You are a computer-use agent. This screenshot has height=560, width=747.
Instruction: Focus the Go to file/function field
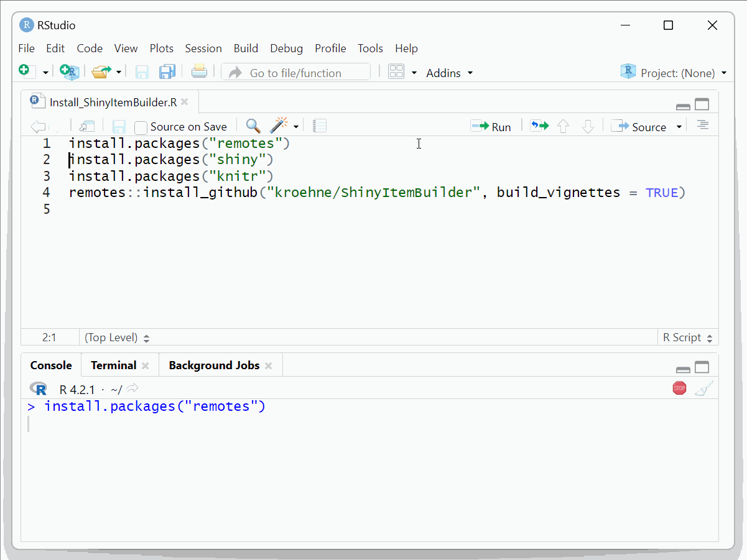point(295,73)
